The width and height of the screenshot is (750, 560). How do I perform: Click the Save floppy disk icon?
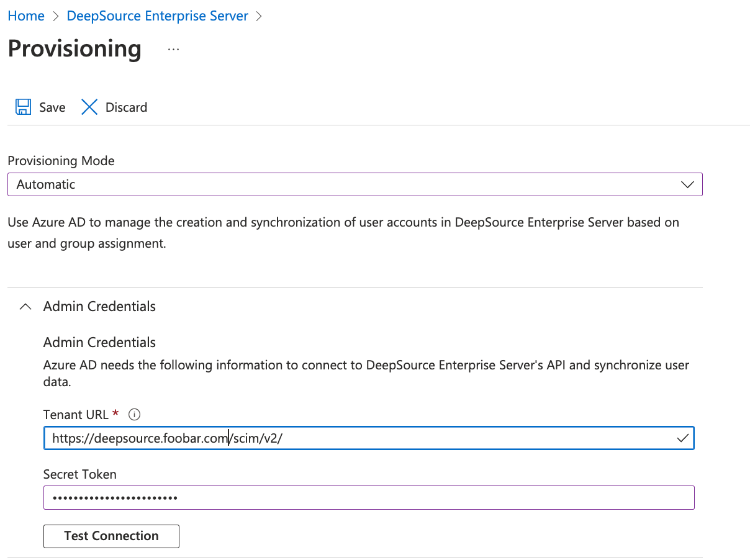23,107
